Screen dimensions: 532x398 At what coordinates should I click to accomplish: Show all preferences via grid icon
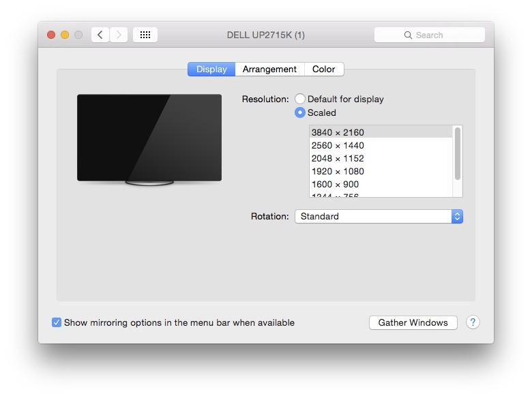point(145,35)
